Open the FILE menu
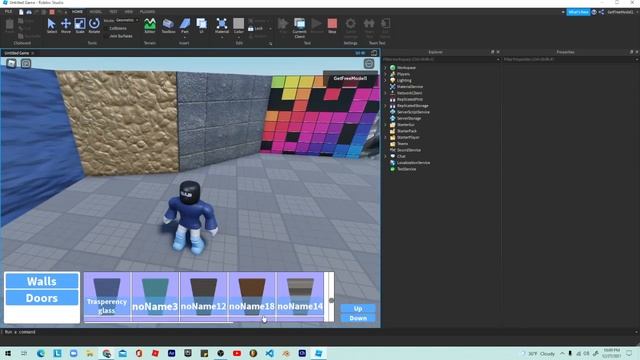This screenshot has width=640, height=360. [8, 12]
